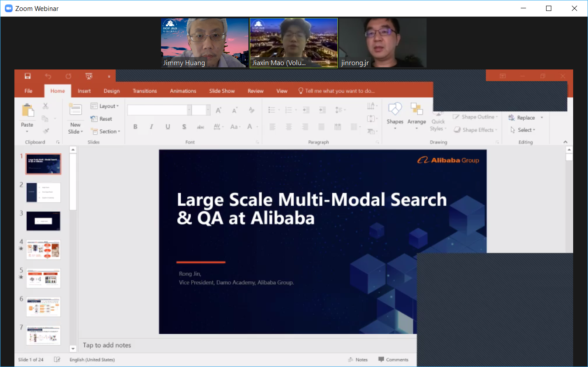Viewport: 588px width, 367px height.
Task: Click the Save icon in quick access toolbar
Action: (x=28, y=76)
